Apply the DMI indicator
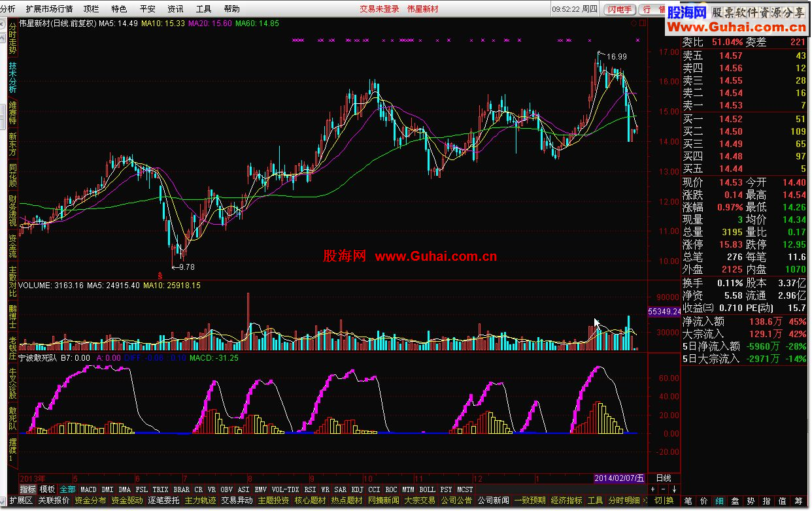 (107, 489)
